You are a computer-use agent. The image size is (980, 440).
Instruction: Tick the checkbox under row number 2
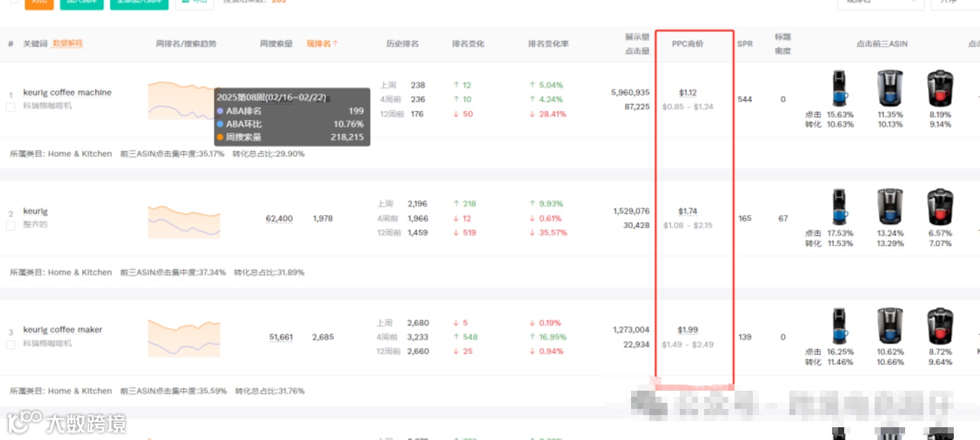coord(10,226)
